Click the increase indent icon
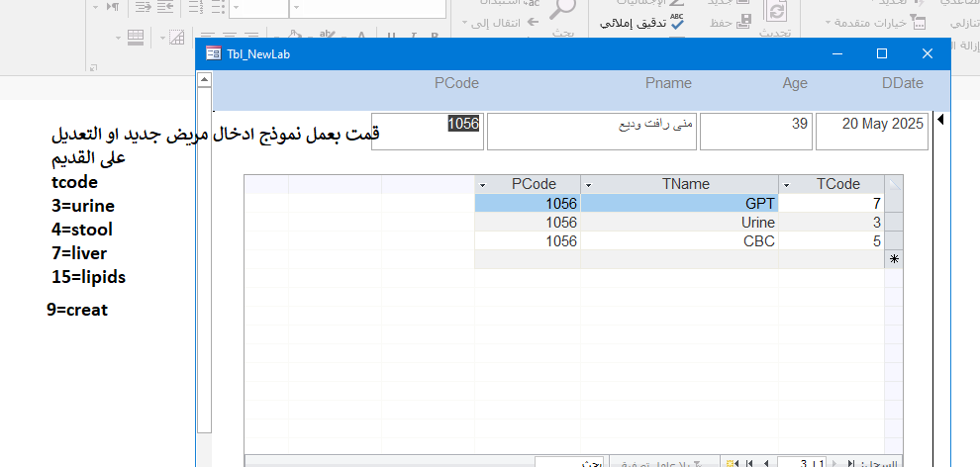The image size is (980, 467). (143, 7)
